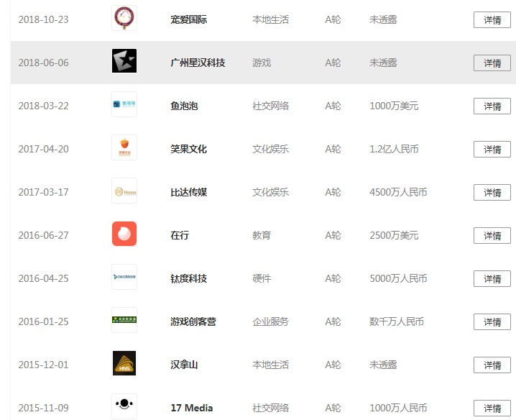Viewport: 516px width, 420px height.
Task: Open the 比达传媒 company name link
Action: (x=188, y=192)
